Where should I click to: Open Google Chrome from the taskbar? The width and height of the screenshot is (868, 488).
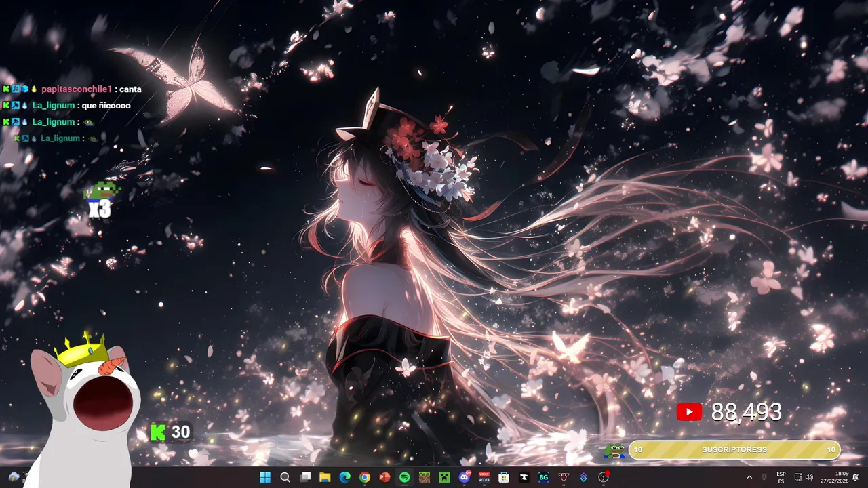pyautogui.click(x=365, y=477)
